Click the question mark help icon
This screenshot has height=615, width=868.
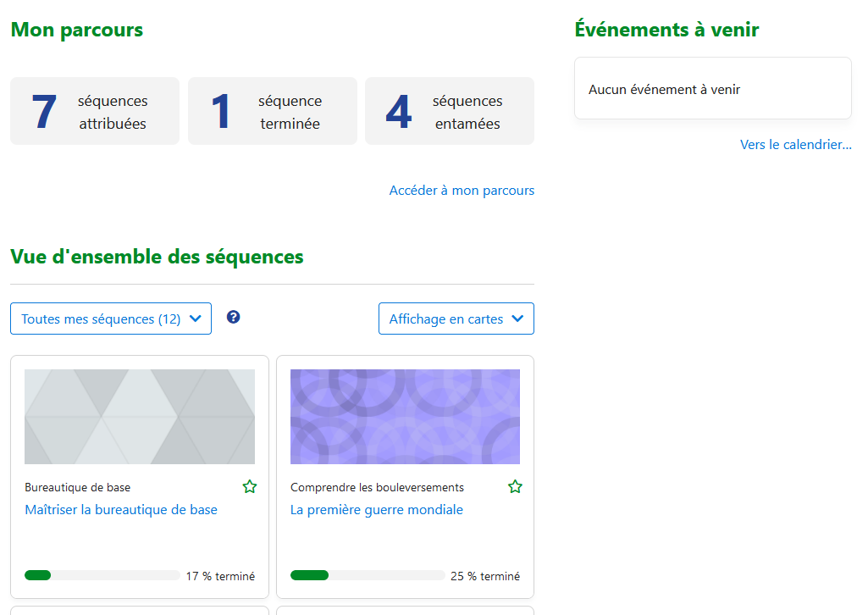coord(234,317)
